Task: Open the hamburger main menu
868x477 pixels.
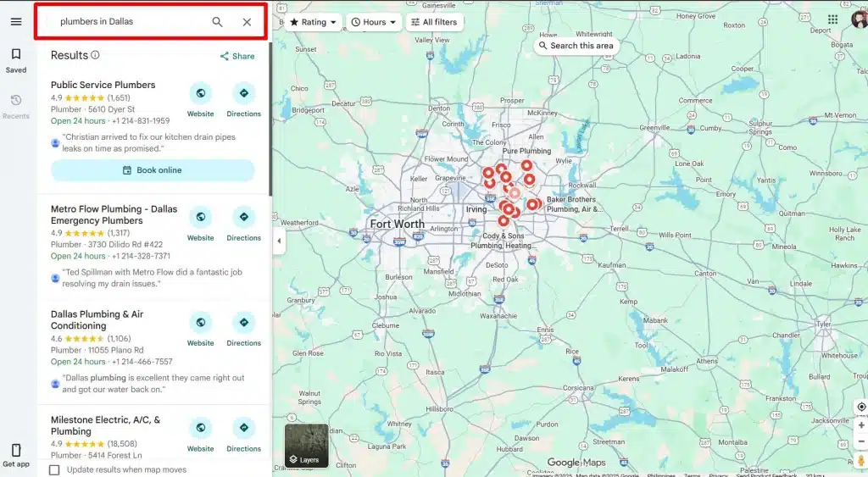Action: point(16,21)
